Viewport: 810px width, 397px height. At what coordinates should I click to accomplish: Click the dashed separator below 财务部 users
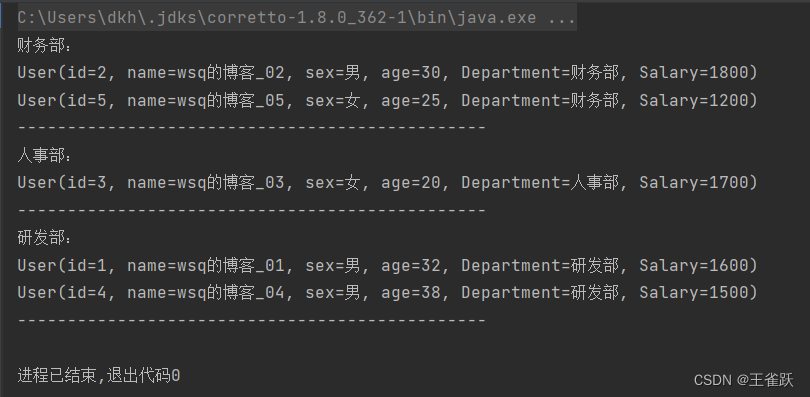tap(252, 128)
